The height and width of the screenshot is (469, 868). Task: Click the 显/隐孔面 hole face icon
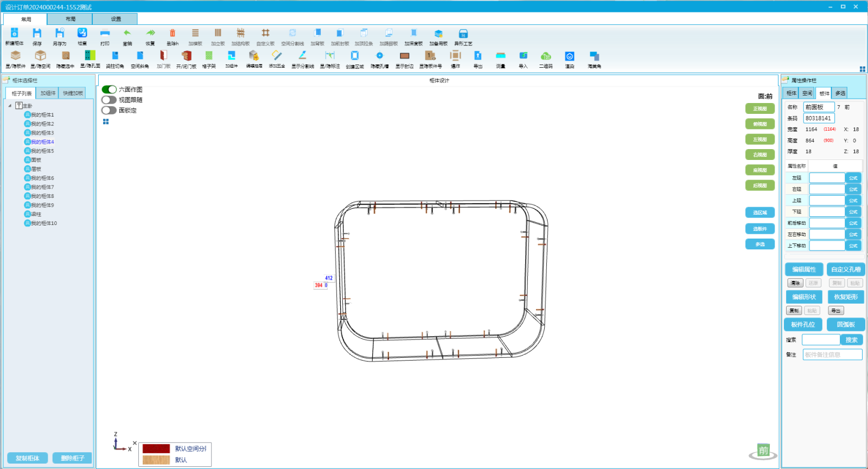(x=90, y=55)
